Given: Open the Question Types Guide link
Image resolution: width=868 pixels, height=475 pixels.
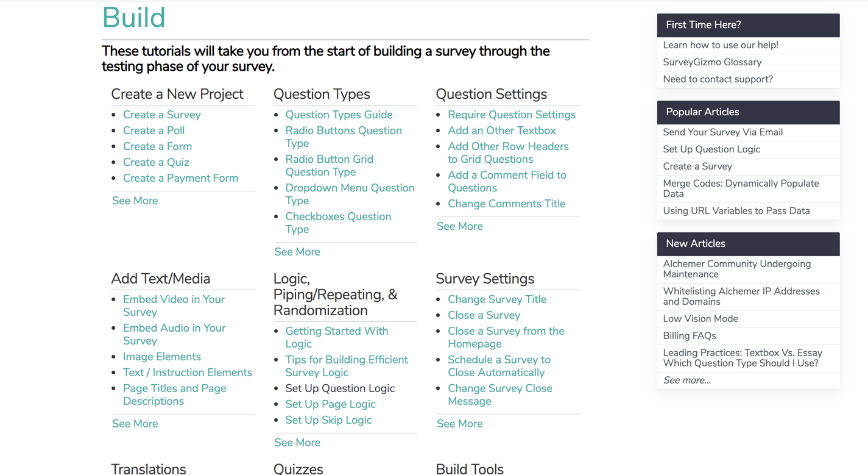Looking at the screenshot, I should coord(339,115).
